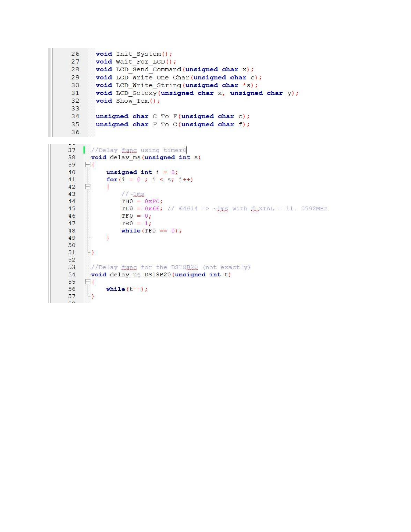Click the '//Delay func using timer0' comment
Viewport: 411px width, 532px height.
pos(139,150)
